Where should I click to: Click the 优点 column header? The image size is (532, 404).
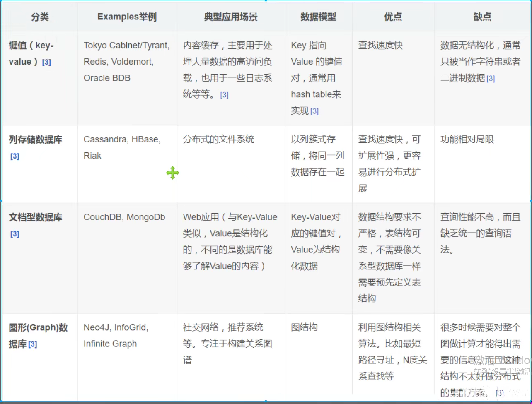(393, 17)
